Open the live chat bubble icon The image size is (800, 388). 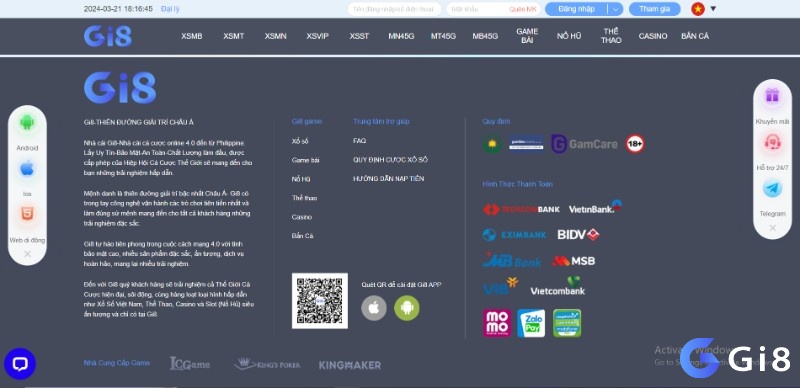tap(20, 363)
